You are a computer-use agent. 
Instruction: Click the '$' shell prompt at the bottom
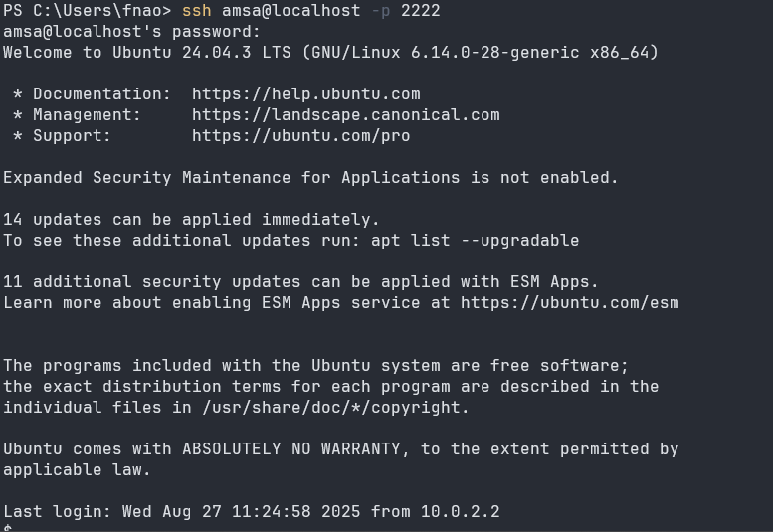[x=8, y=528]
